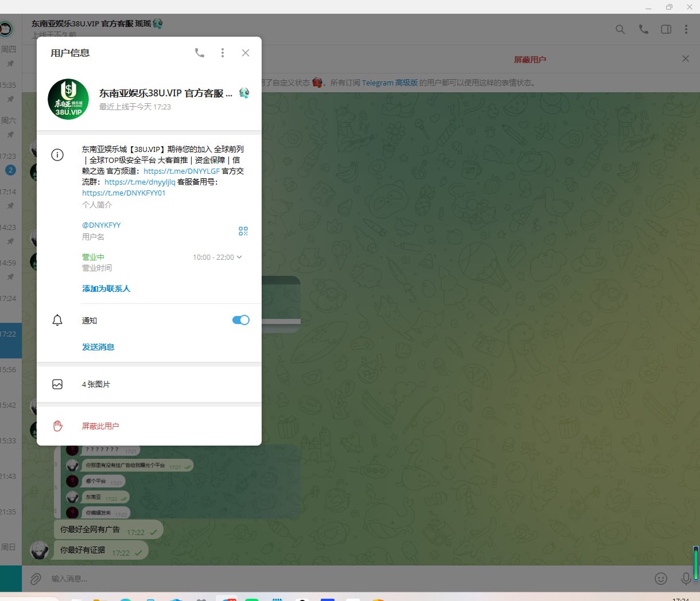Screen dimensions: 700x601
Task: Record a voice message with microphone icon
Action: point(686,579)
